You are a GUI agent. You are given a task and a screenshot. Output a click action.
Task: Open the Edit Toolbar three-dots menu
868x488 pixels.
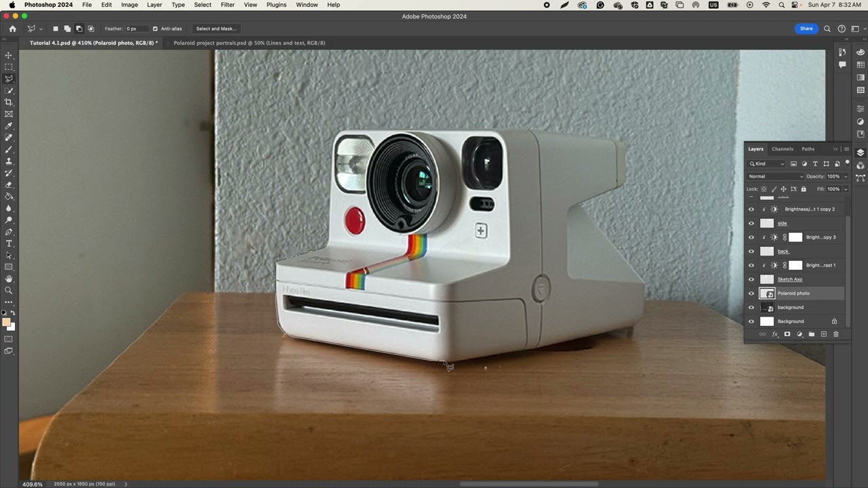click(9, 302)
